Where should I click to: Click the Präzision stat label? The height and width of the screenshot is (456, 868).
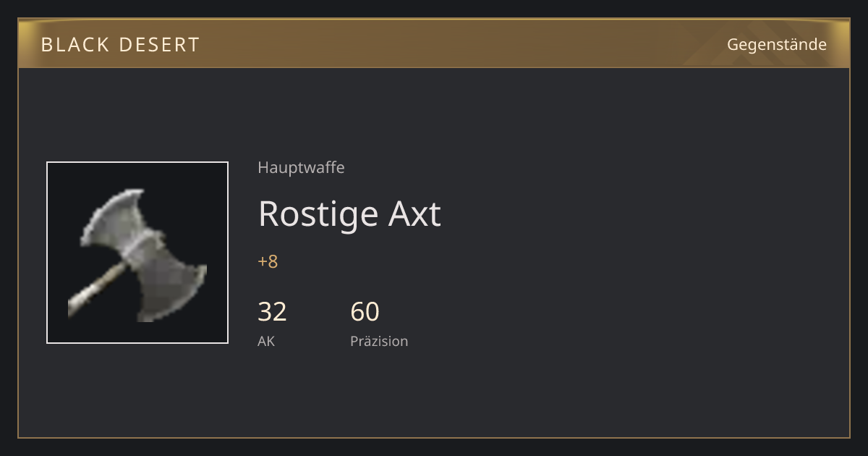379,341
